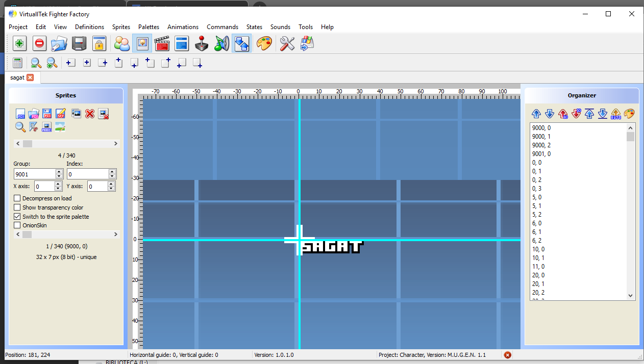Open a project with the blue folder icon
This screenshot has width=644, height=364.
coord(59,44)
